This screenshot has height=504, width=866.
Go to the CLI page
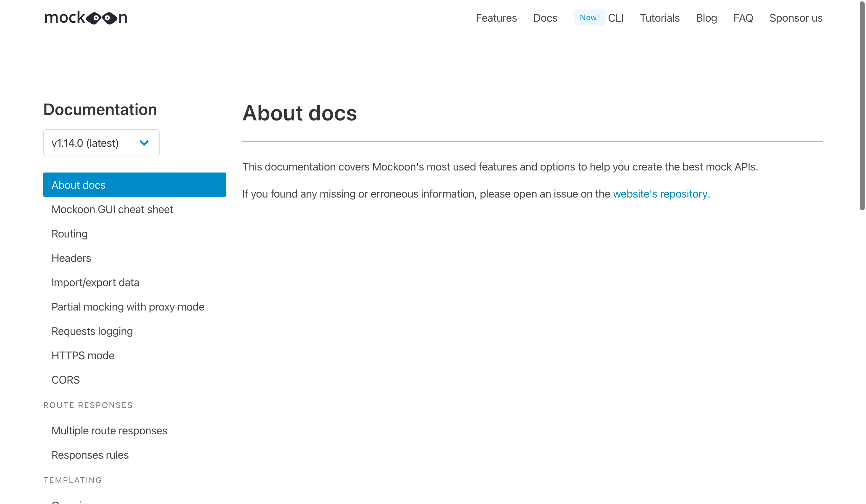615,18
